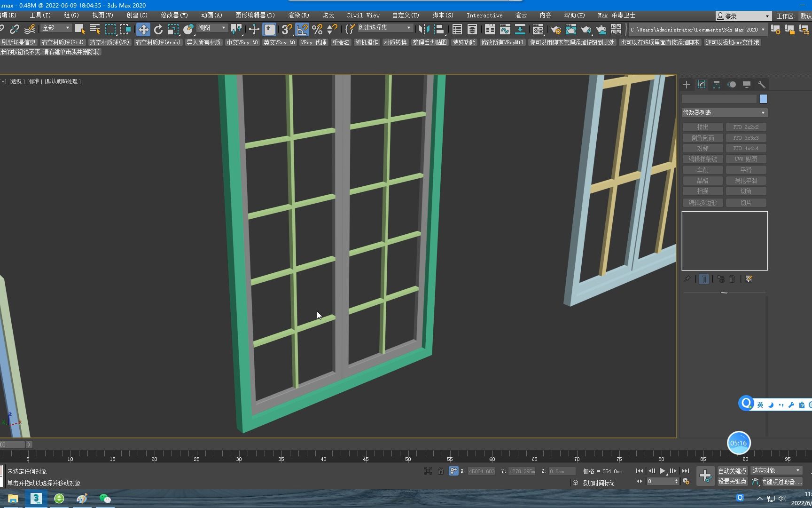Open the Material Editor icon
The width and height of the screenshot is (812, 508).
pyautogui.click(x=538, y=30)
